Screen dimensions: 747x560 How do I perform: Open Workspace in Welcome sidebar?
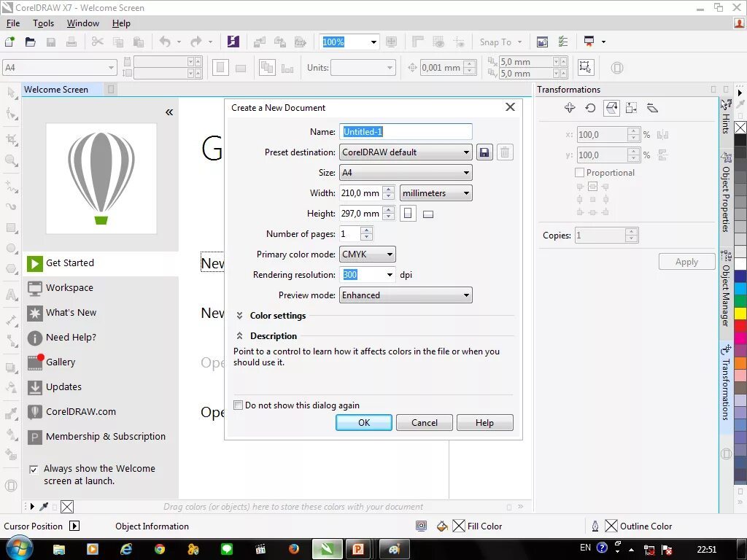coord(101,287)
